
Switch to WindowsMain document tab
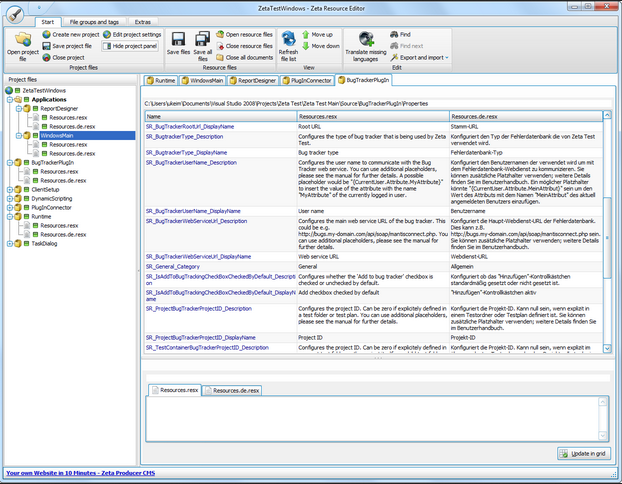202,81
